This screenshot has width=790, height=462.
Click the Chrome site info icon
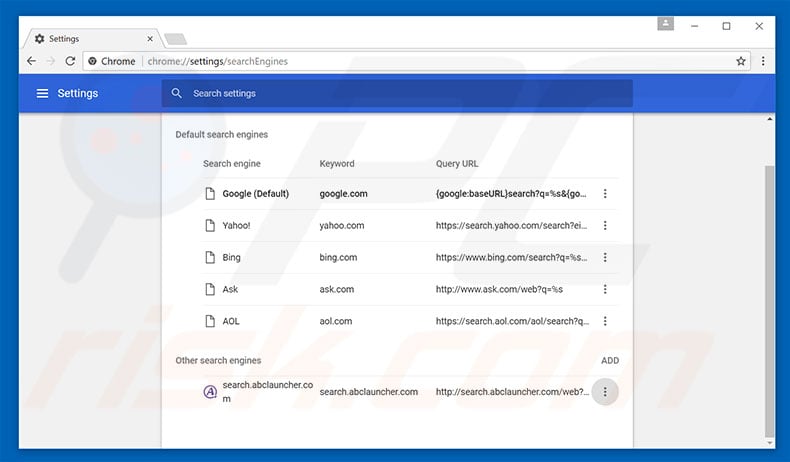pos(92,61)
